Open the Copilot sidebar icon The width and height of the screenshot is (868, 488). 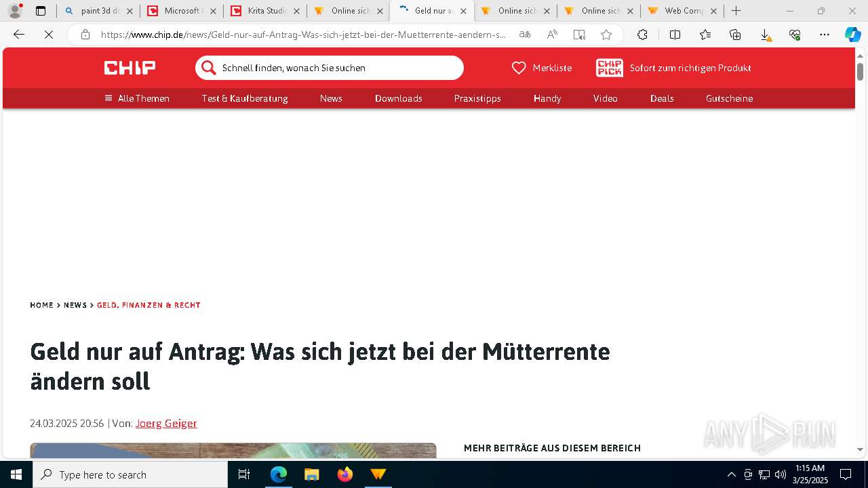point(852,35)
